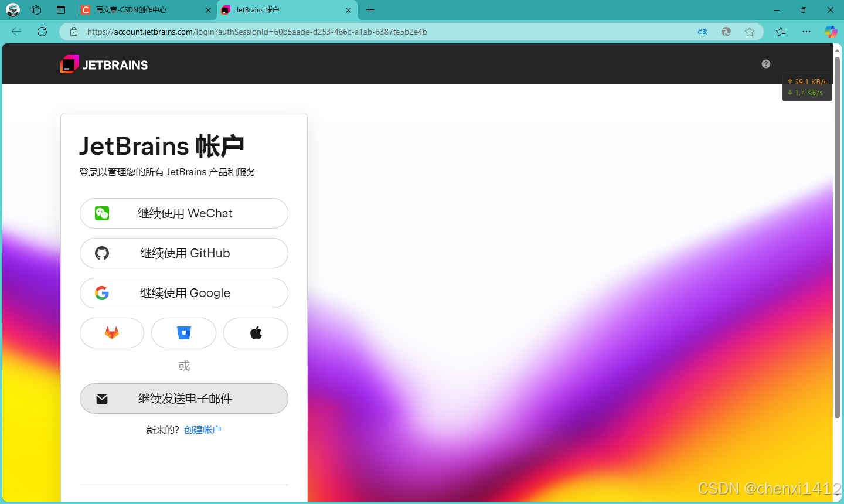Viewport: 844px width, 504px height.
Task: Add page to favorites with star icon
Action: pos(750,32)
